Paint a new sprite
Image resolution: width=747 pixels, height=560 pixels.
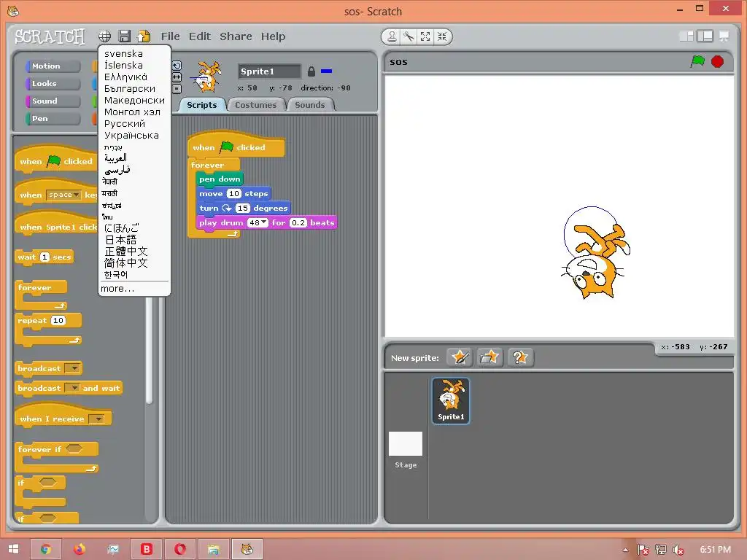point(460,357)
